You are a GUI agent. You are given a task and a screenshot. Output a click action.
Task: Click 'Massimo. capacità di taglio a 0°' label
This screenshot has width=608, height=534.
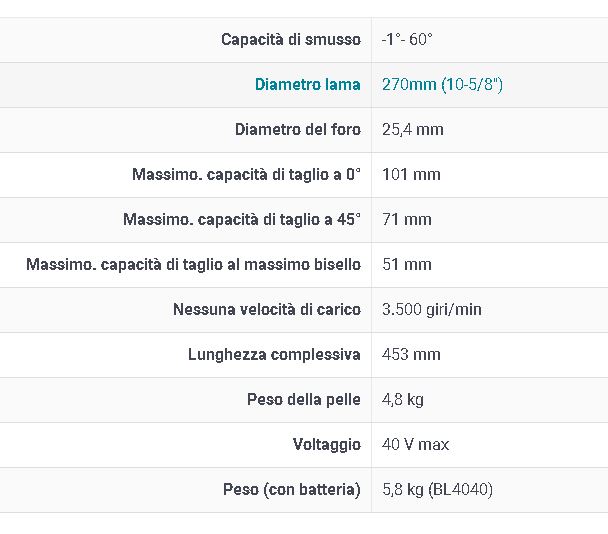[246, 175]
